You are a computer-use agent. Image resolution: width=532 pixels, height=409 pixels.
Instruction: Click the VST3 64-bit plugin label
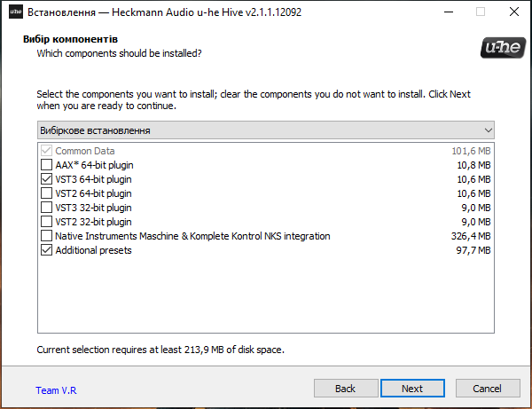pos(93,179)
